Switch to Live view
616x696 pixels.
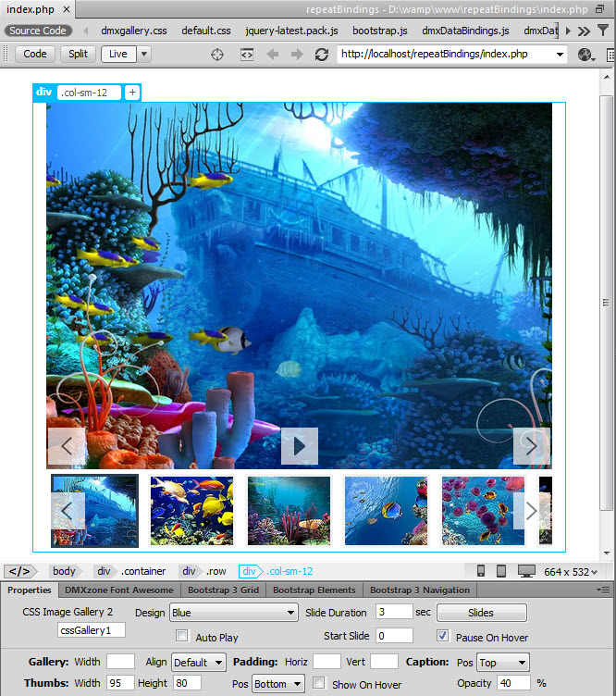click(x=118, y=55)
